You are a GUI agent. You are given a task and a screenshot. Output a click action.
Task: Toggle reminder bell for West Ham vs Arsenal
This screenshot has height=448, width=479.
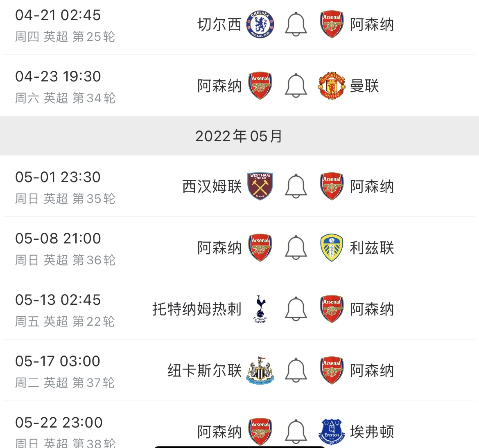pyautogui.click(x=296, y=186)
